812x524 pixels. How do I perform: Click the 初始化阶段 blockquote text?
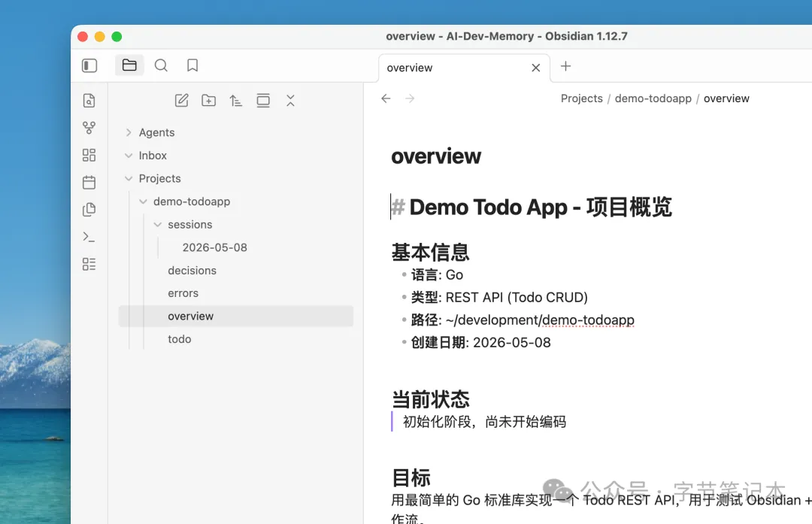click(484, 422)
